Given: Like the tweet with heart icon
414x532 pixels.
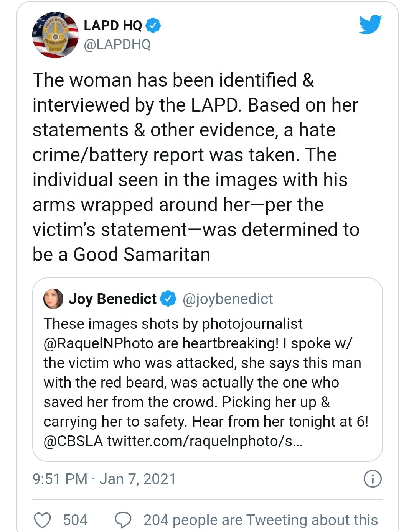Looking at the screenshot, I should [43, 520].
